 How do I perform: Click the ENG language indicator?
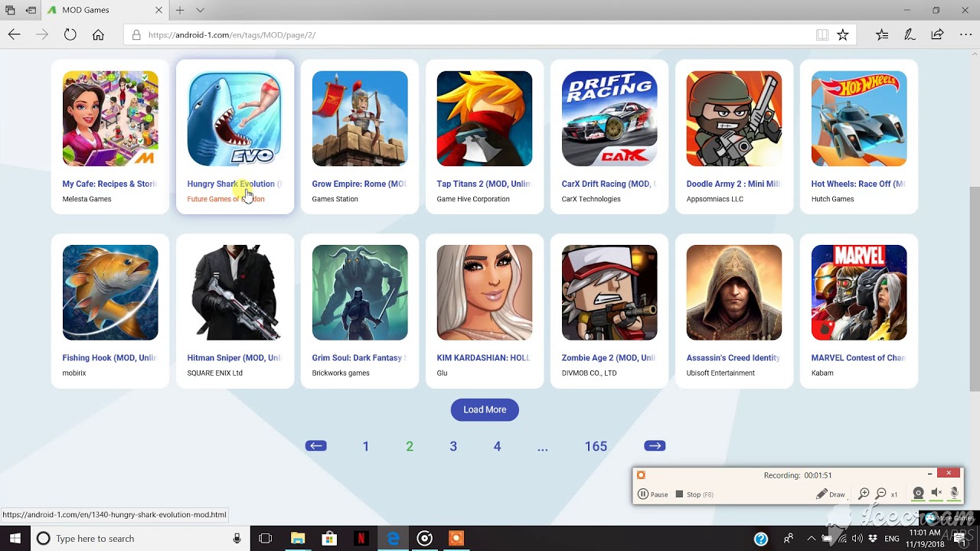893,539
